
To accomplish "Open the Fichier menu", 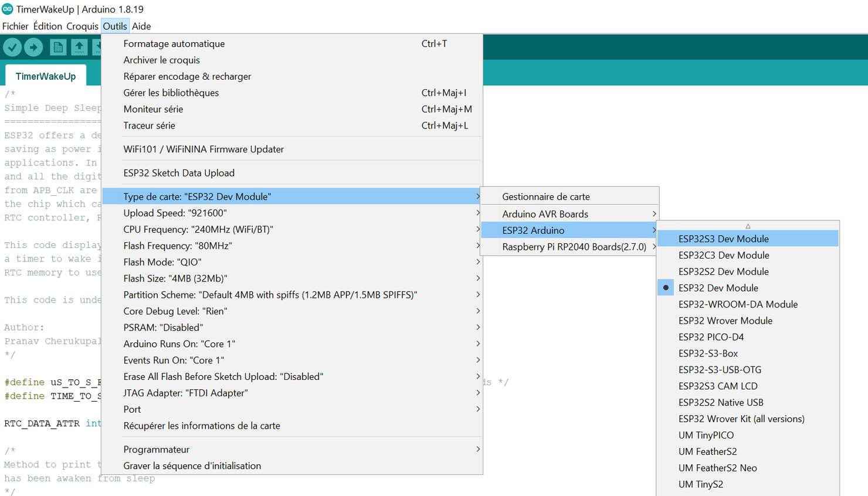I will (x=15, y=26).
